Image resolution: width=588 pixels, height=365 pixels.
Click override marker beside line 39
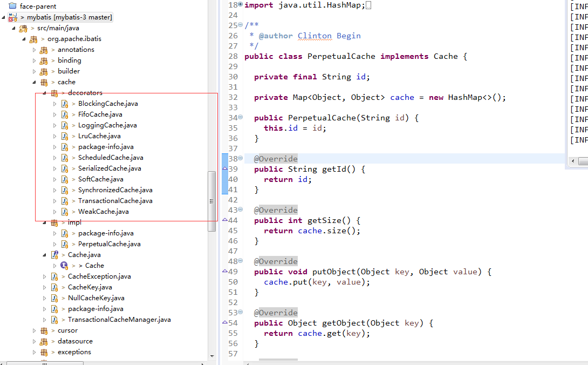click(225, 168)
